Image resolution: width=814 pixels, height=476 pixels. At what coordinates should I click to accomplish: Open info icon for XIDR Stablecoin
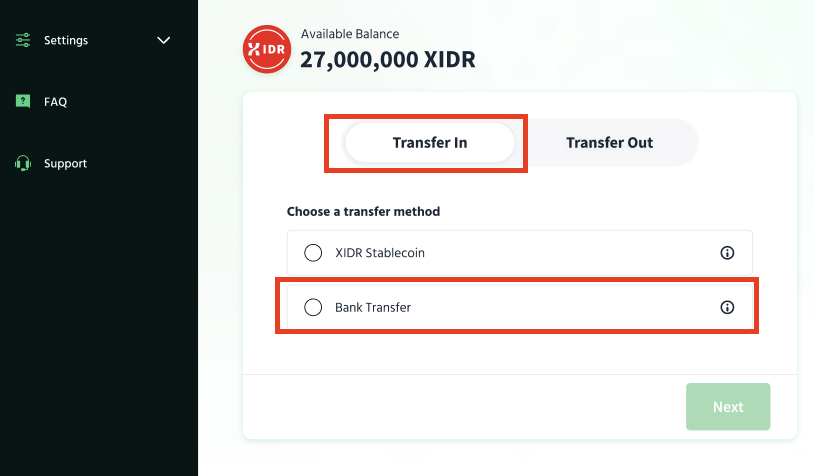[x=727, y=253]
